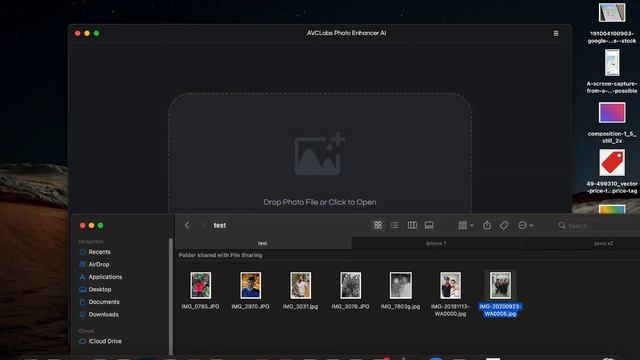Click the Finder window yellow minimize button
Screen dimensions: 640x360
pyautogui.click(x=91, y=225)
